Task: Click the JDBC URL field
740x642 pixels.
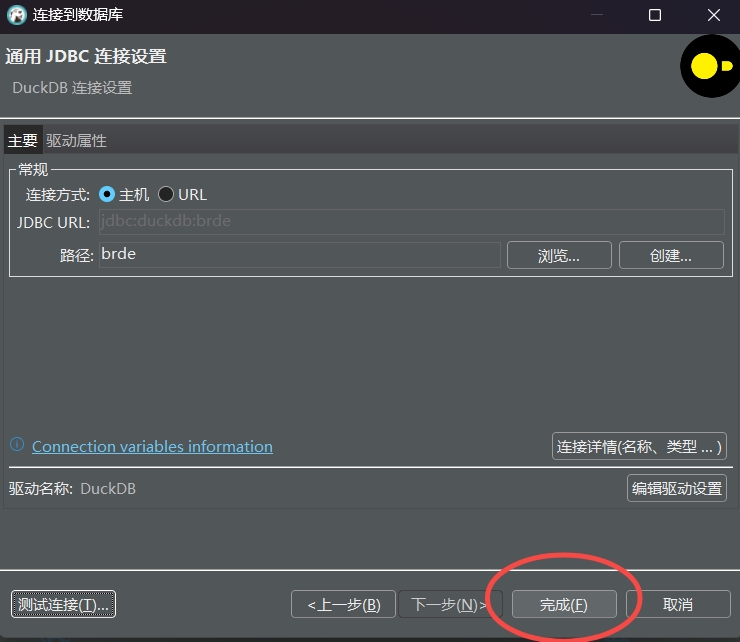Action: (x=412, y=221)
